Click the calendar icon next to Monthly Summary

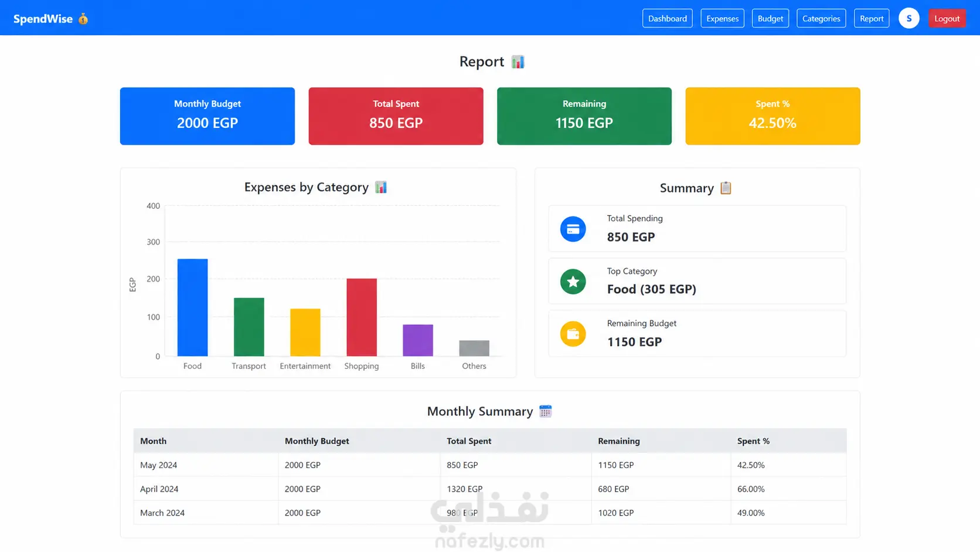tap(545, 411)
